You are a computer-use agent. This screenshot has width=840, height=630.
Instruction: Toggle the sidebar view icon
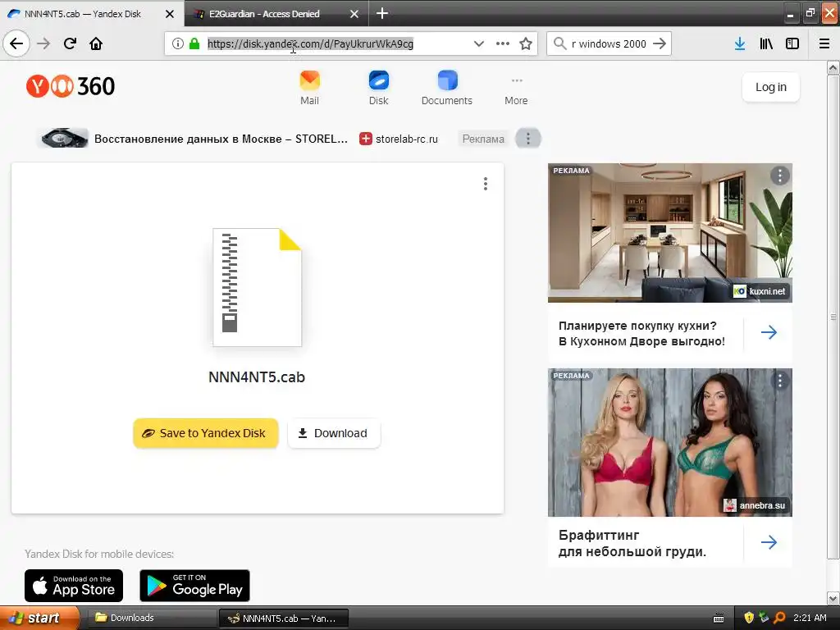click(792, 43)
